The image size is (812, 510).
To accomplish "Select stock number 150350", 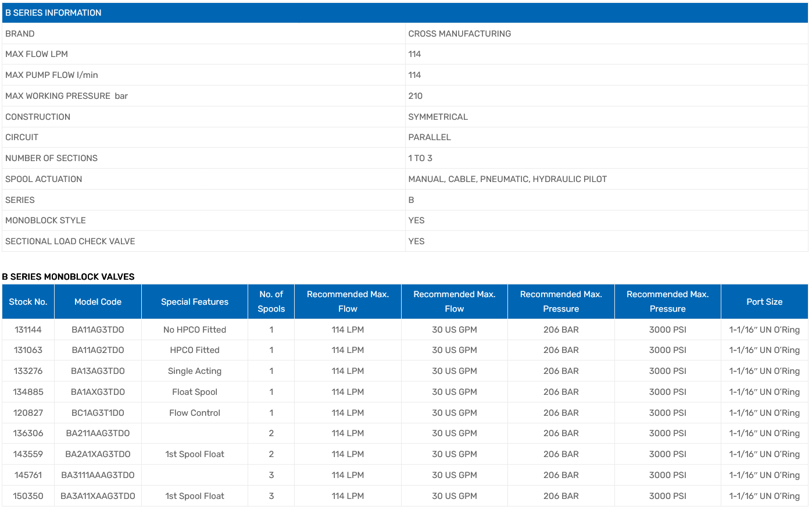I will click(x=28, y=496).
